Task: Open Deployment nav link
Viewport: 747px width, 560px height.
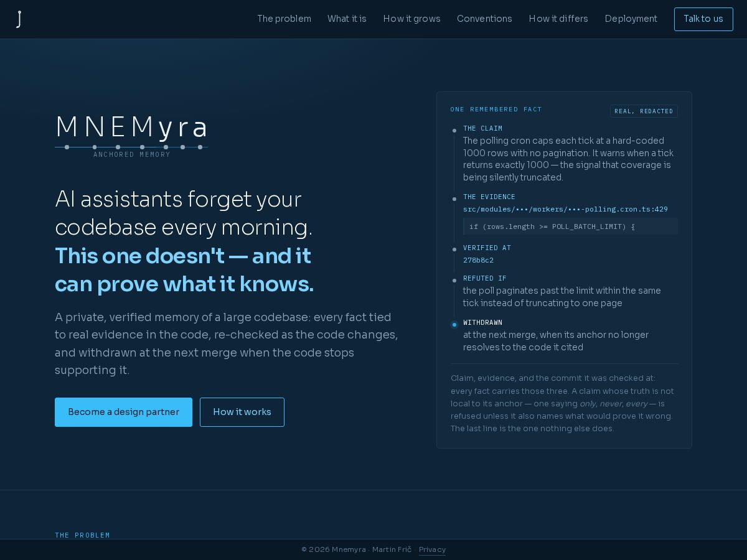Action: click(631, 19)
